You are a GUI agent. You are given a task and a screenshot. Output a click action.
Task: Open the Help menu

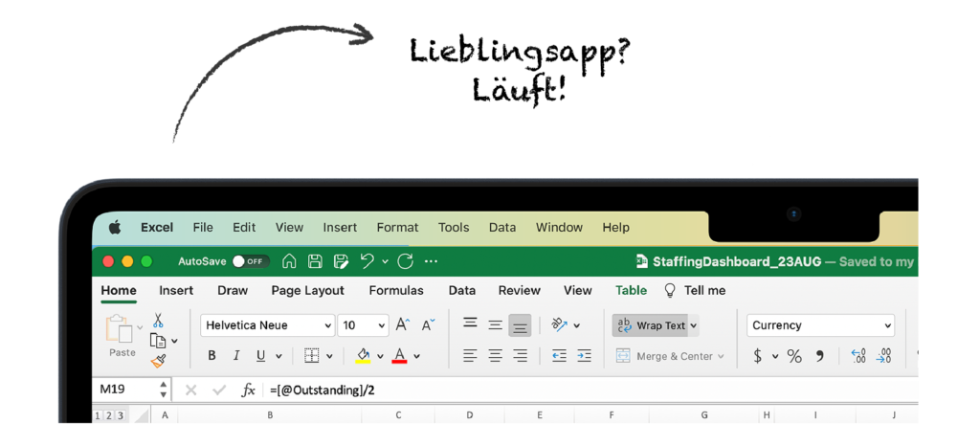pyautogui.click(x=615, y=228)
